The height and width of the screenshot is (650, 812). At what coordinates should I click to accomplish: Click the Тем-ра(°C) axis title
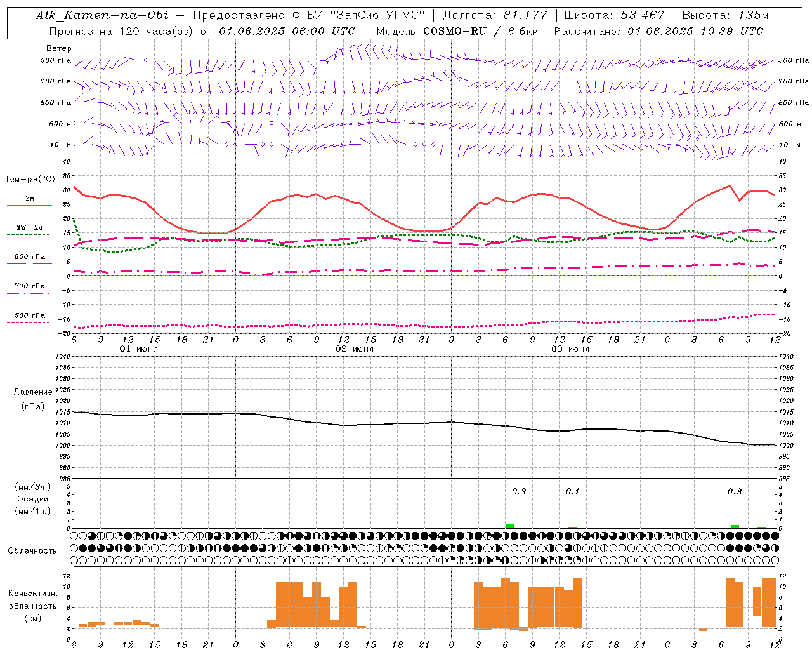point(30,180)
